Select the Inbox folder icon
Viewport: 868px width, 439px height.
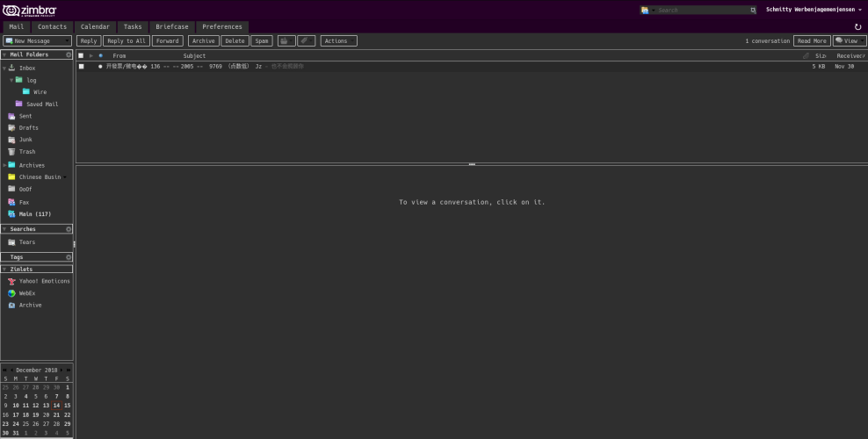click(x=11, y=68)
